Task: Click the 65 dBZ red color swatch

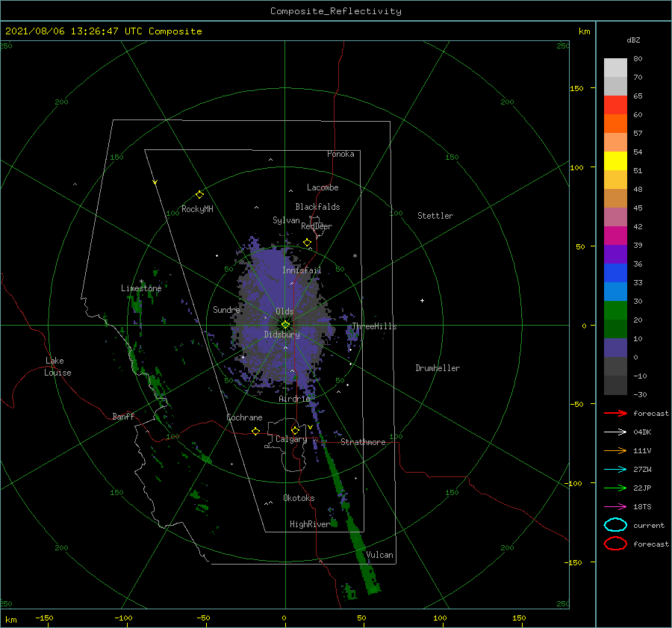Action: tap(615, 105)
